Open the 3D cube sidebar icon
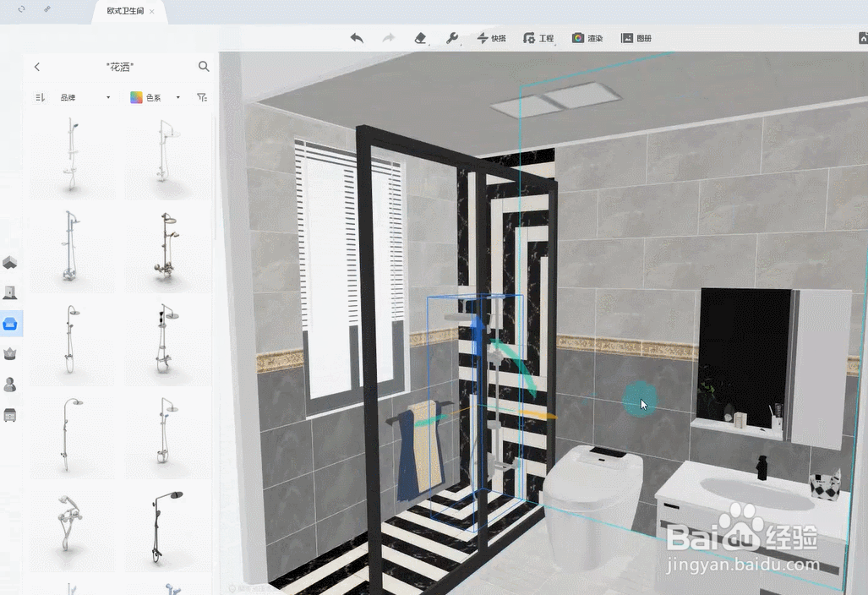Viewport: 868px width, 595px height. click(10, 262)
